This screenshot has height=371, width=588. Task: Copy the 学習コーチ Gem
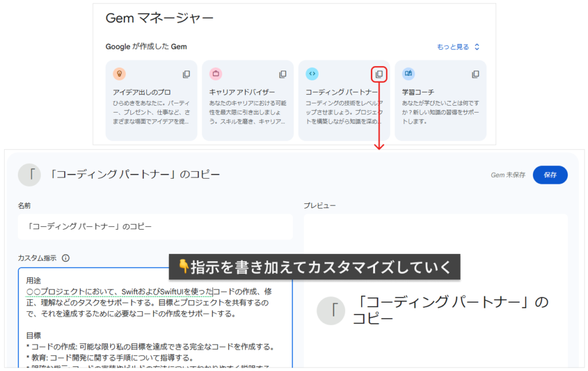click(x=475, y=74)
